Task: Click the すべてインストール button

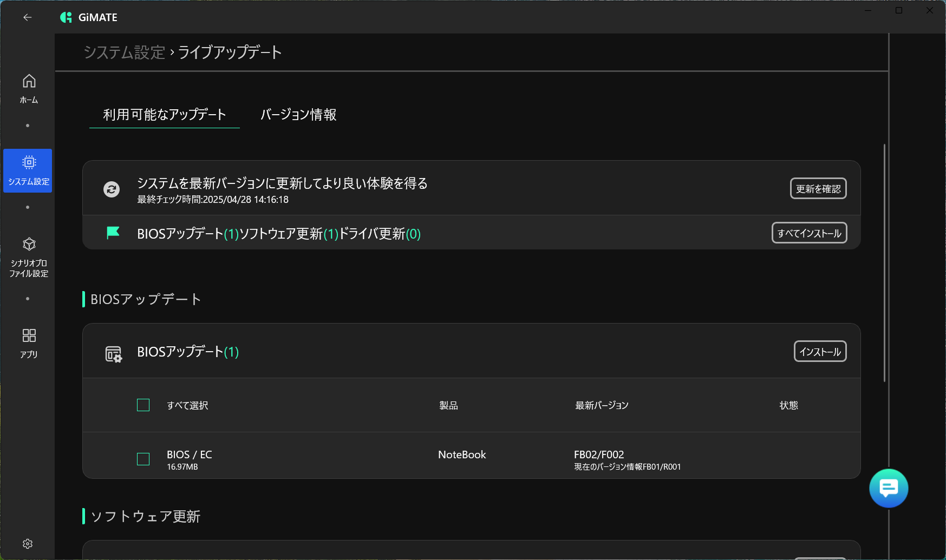Action: pyautogui.click(x=809, y=233)
